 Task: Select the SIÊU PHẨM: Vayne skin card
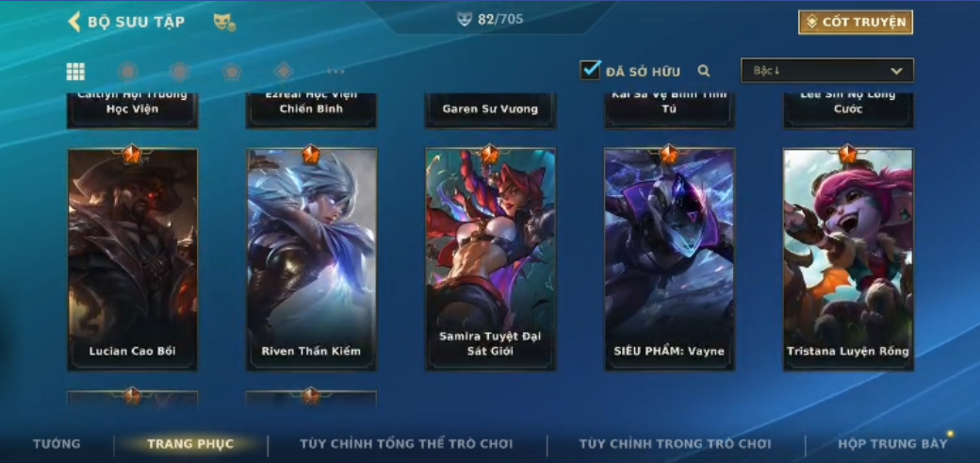tap(669, 259)
